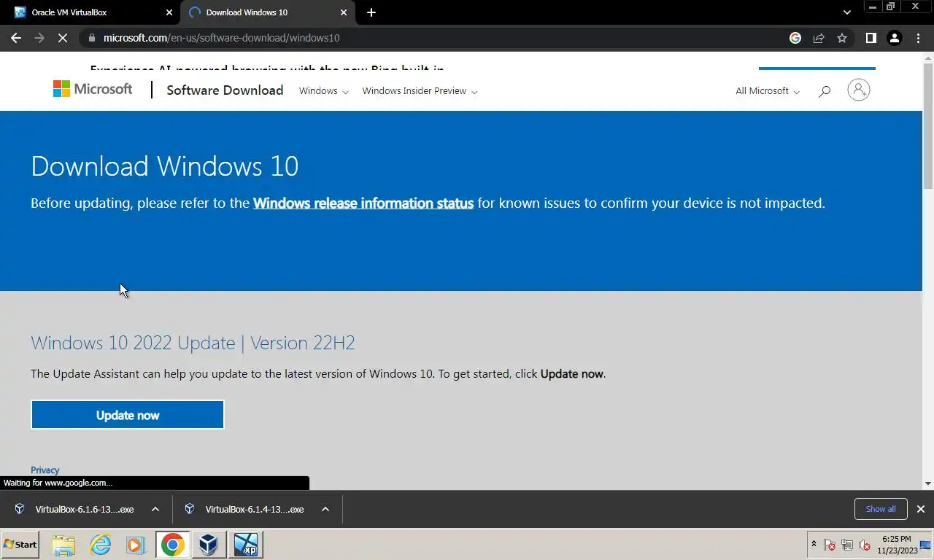
Task: Open the tab search dropdown arrow
Action: 846,12
